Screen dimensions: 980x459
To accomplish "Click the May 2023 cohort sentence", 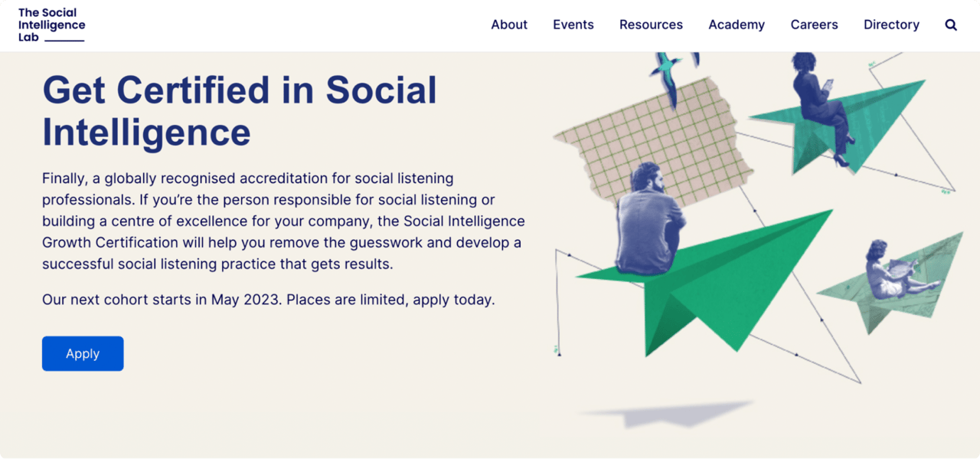I will (x=268, y=300).
